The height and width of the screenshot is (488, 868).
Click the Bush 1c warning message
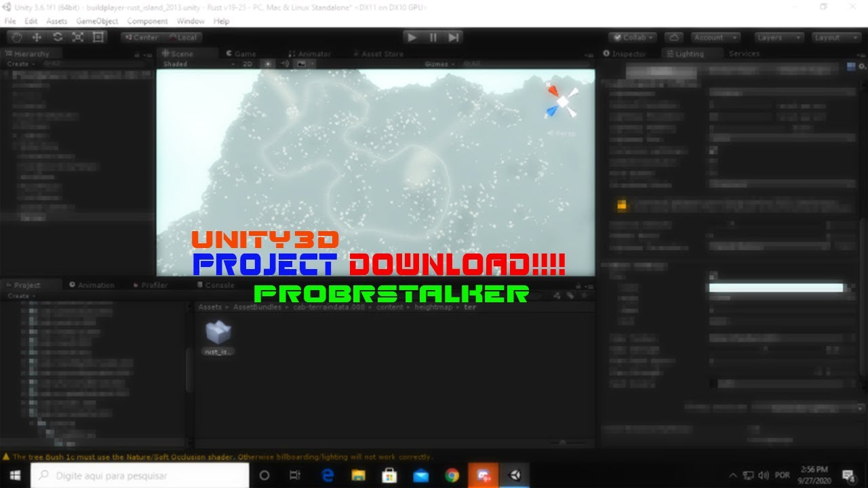point(217,457)
